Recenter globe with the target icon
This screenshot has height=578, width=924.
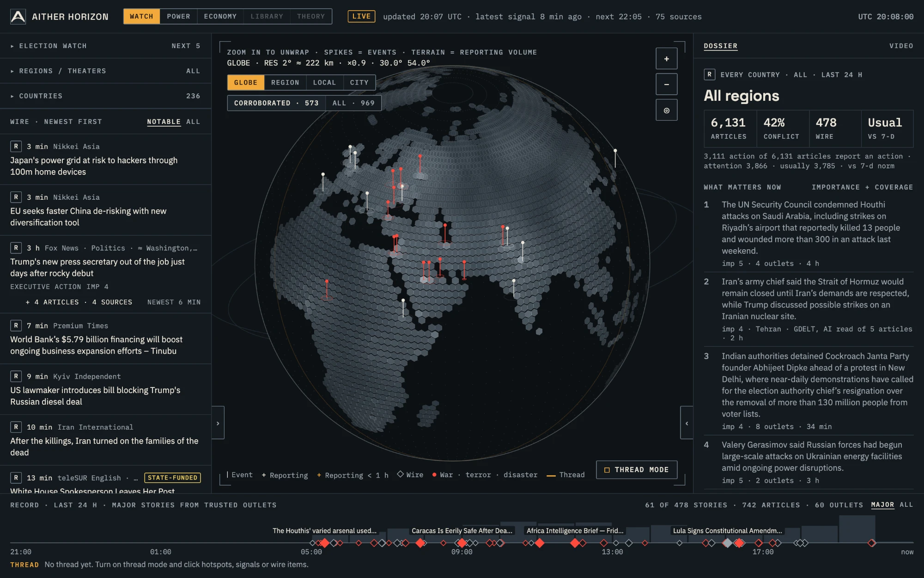pyautogui.click(x=666, y=110)
